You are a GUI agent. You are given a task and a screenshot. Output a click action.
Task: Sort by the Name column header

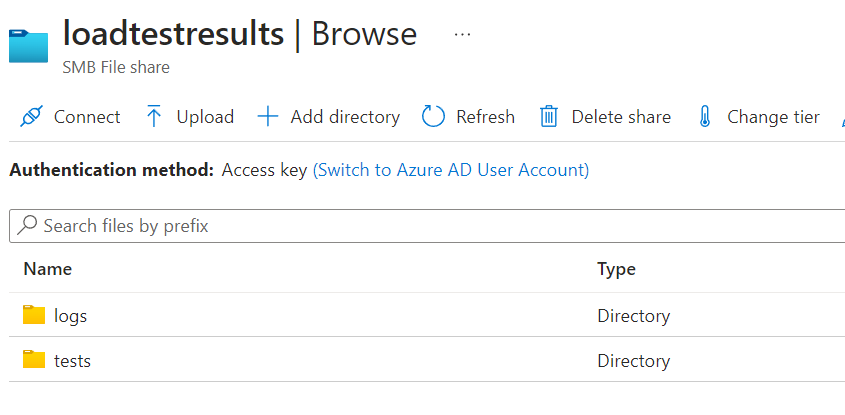click(48, 269)
